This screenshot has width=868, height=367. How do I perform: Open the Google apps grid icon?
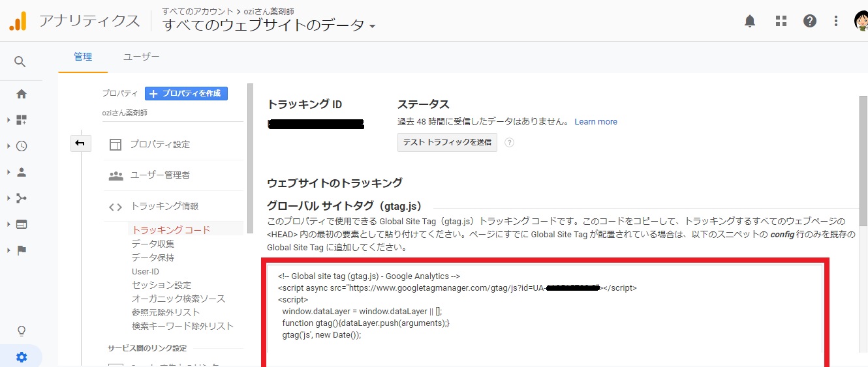pyautogui.click(x=781, y=21)
